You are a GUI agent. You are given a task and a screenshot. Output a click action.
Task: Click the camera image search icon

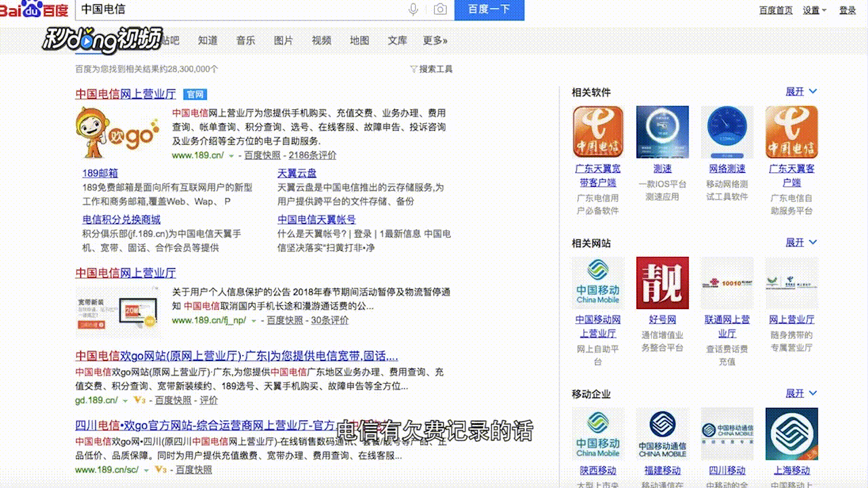click(x=440, y=9)
